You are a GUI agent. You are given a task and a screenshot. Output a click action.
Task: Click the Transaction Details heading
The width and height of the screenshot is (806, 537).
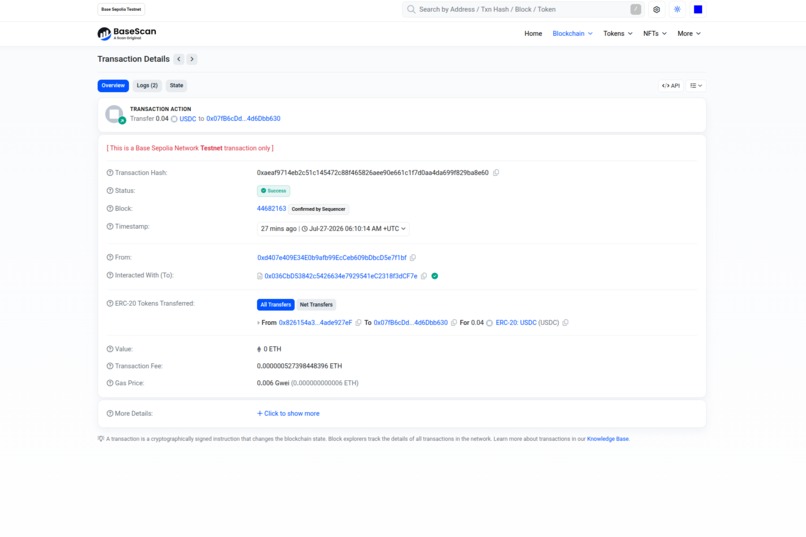[x=134, y=59]
